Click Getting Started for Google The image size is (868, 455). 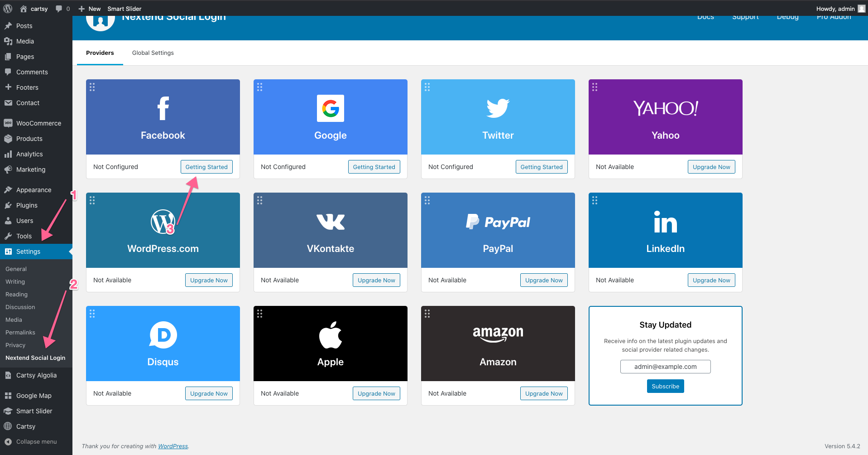coord(374,167)
